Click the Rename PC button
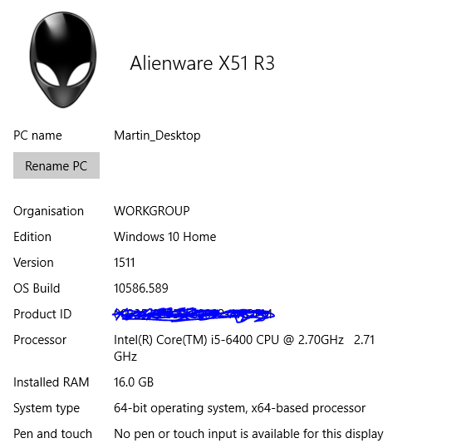 click(x=56, y=165)
